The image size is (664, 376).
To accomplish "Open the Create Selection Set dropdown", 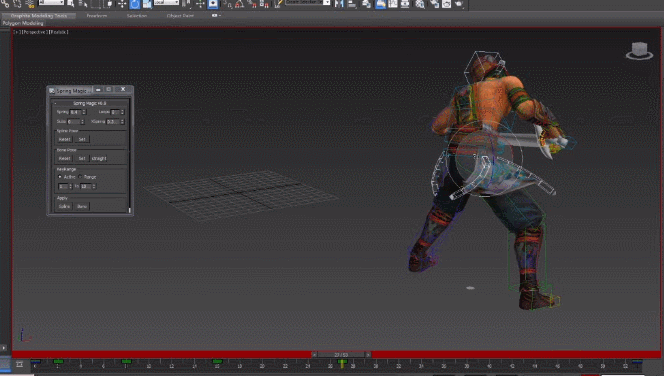I will 327,2.
